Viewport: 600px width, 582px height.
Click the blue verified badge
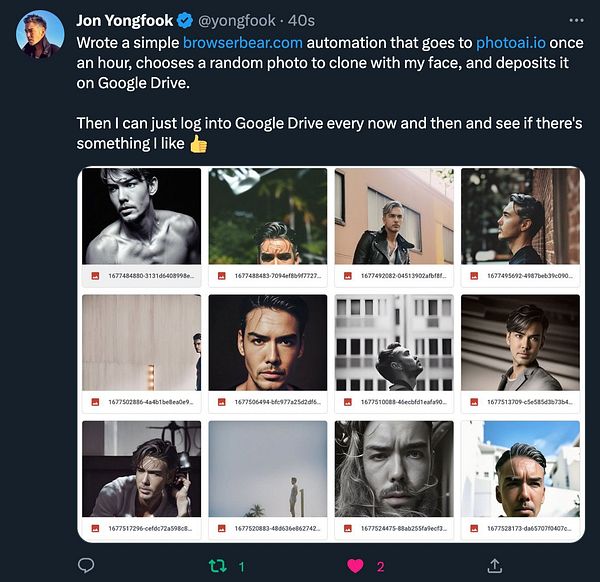(x=185, y=20)
